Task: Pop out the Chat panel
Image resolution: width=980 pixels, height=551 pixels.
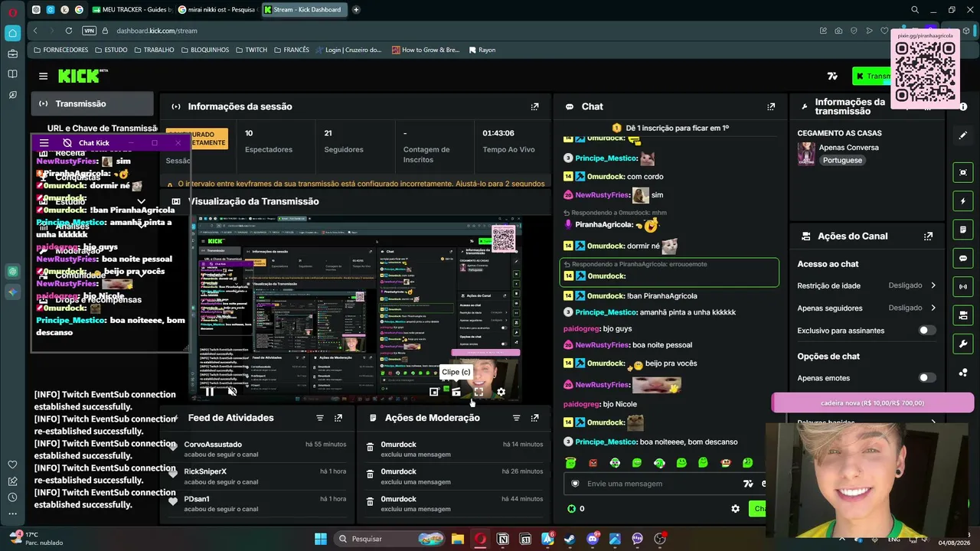Action: coord(771,106)
